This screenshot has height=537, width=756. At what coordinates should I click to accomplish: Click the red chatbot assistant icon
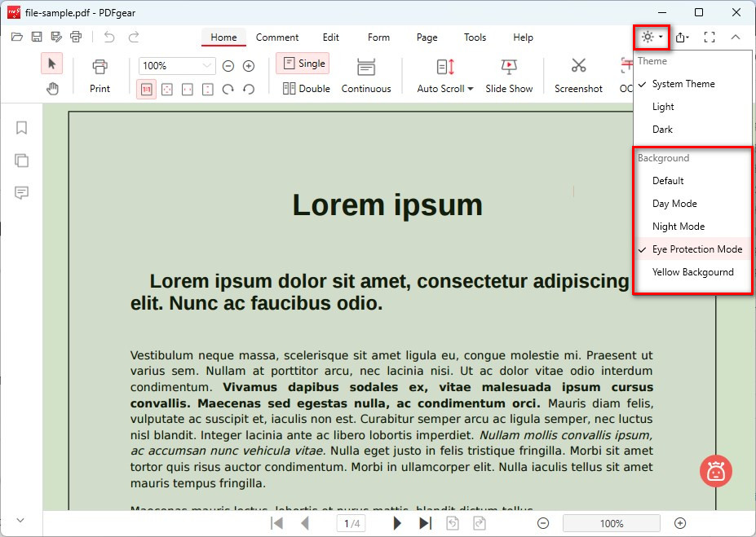click(715, 471)
